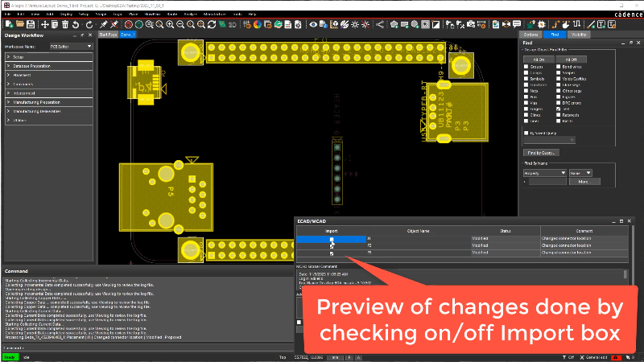Enable the Symbols checkbox in Find panel
This screenshot has height=362, width=644.
pos(526,79)
